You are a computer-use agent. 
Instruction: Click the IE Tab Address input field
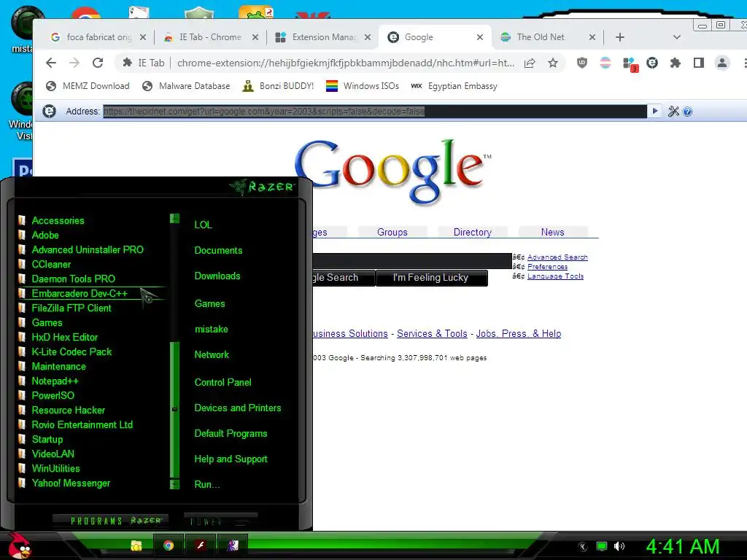[x=374, y=112]
